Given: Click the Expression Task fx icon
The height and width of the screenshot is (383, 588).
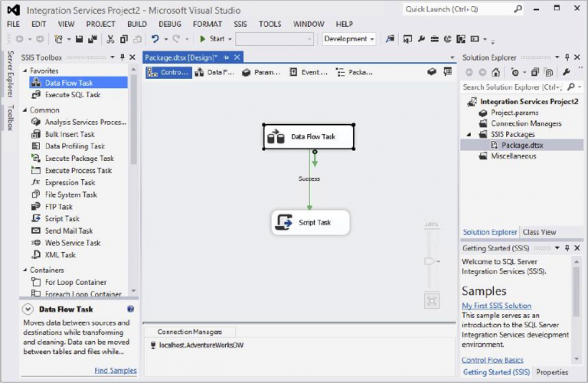Looking at the screenshot, I should 36,182.
